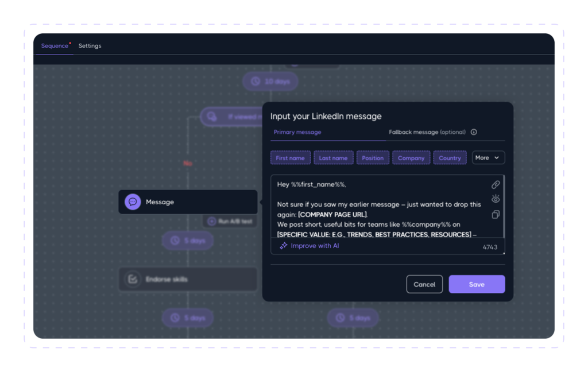
Task: Click the purple Message chat bubble icon
Action: tap(133, 201)
